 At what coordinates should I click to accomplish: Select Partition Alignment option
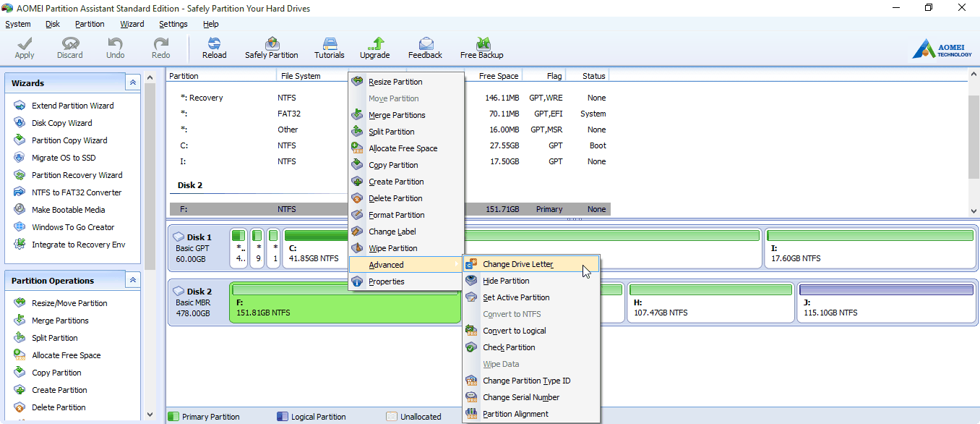[x=531, y=414]
